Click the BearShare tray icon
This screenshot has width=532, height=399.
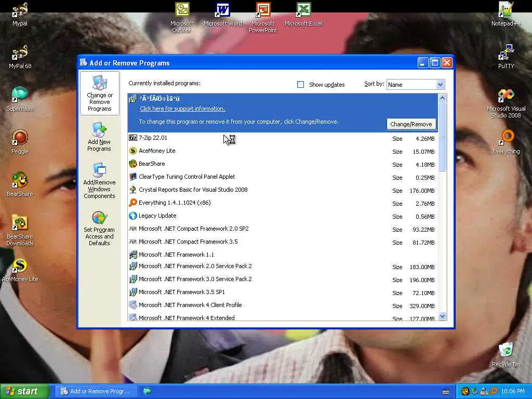pos(465,391)
